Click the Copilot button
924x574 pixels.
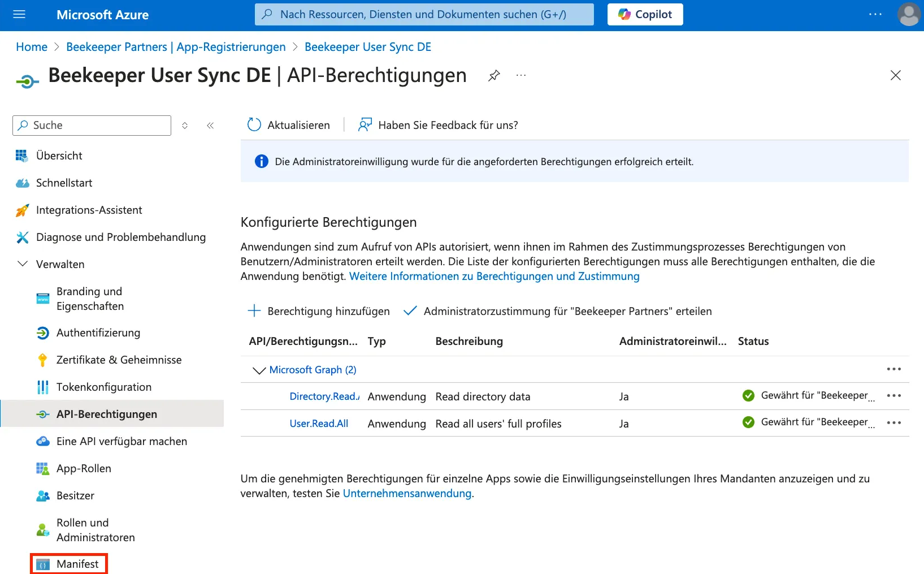tap(645, 15)
